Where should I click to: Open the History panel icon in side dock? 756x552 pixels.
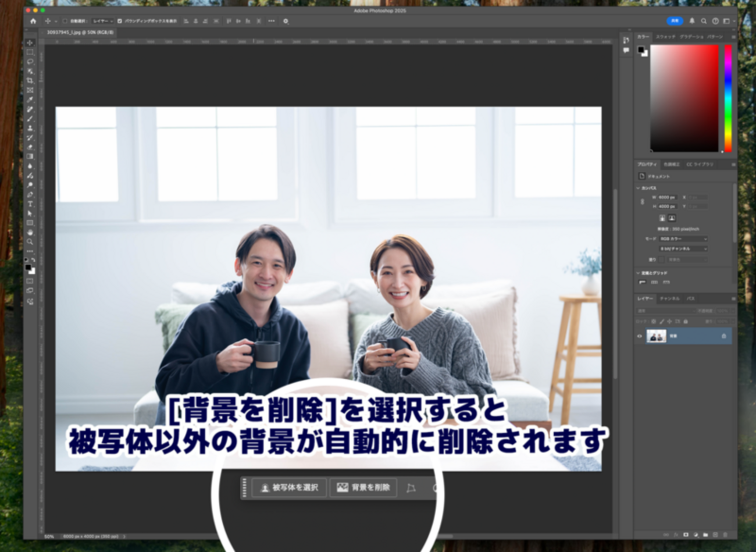[626, 40]
